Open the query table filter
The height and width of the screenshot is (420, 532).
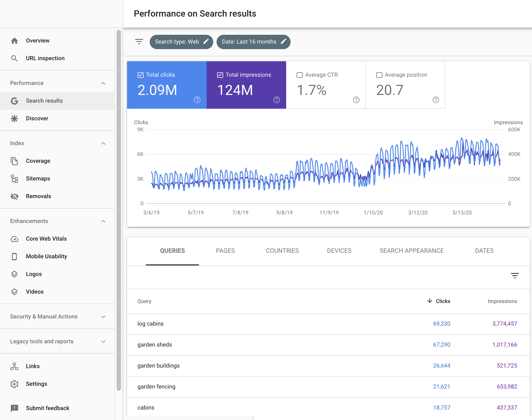point(515,275)
